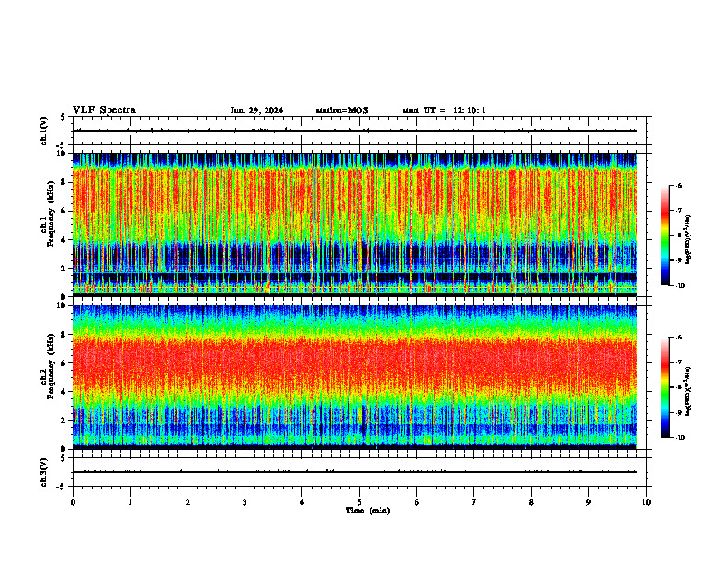Click the ch.1 spectrogram panel

coord(354,224)
